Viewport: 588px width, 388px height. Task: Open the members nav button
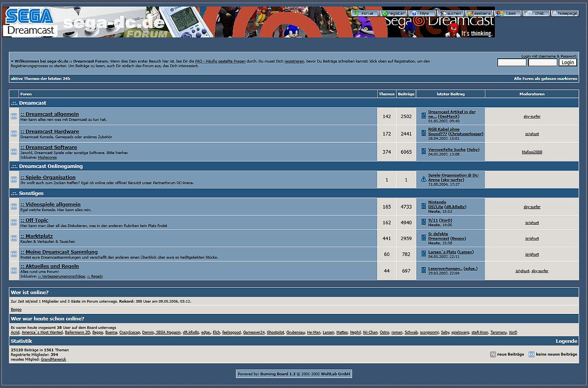click(x=479, y=13)
